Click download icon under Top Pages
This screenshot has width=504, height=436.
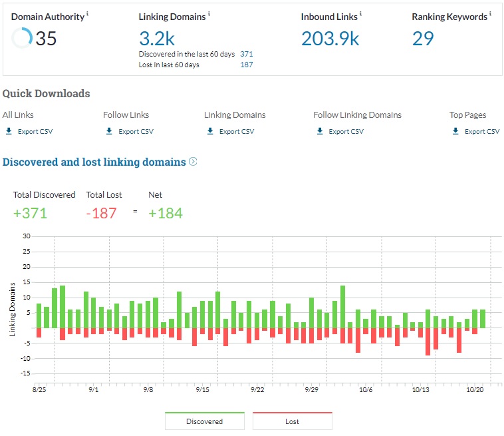(455, 131)
